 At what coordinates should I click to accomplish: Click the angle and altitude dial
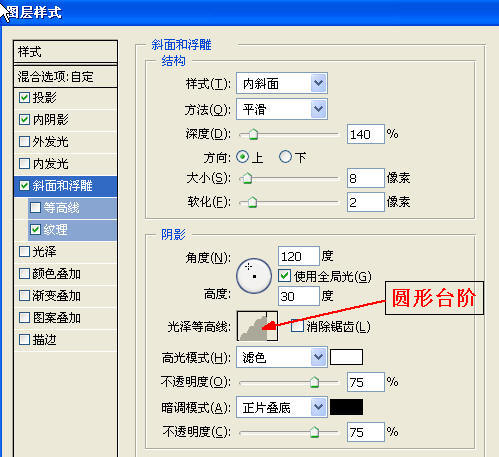[254, 276]
